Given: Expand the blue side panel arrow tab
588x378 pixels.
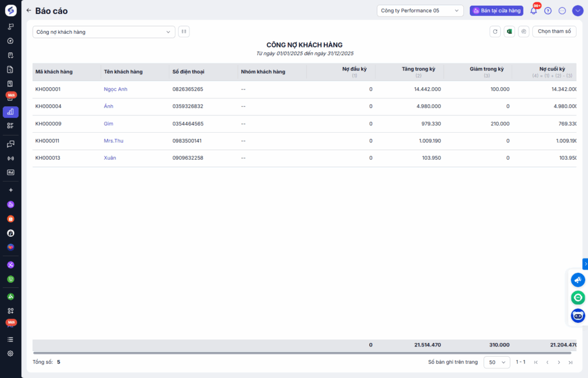Looking at the screenshot, I should point(585,264).
